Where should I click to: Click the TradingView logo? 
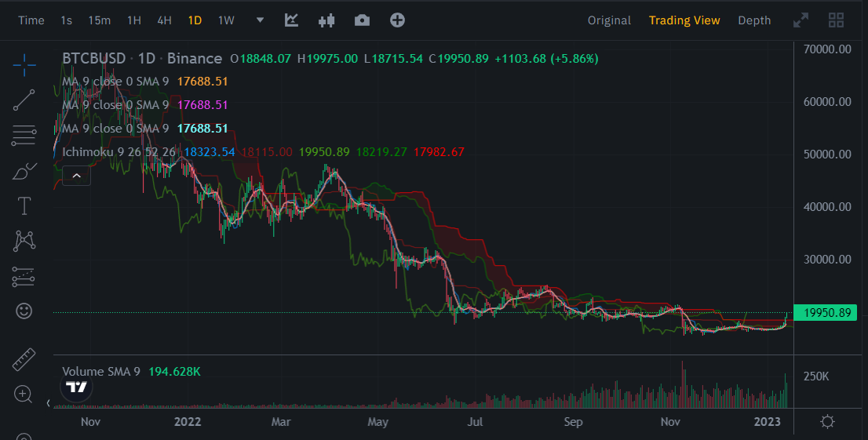coord(76,387)
